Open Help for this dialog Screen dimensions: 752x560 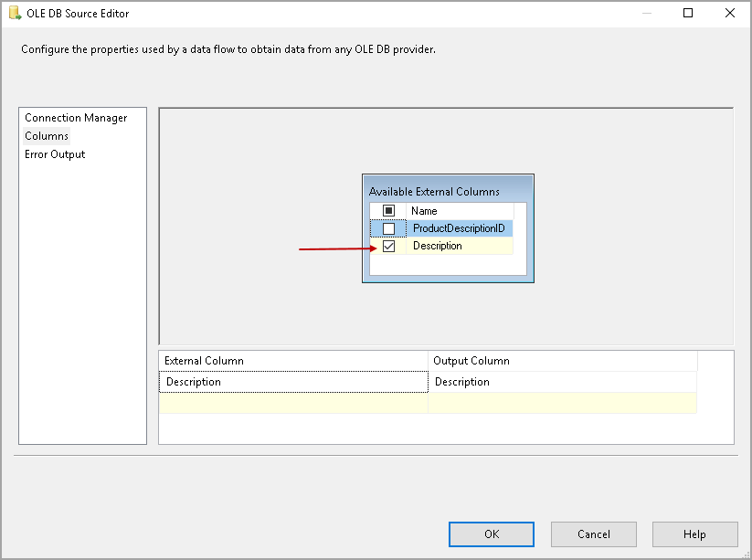(x=694, y=534)
